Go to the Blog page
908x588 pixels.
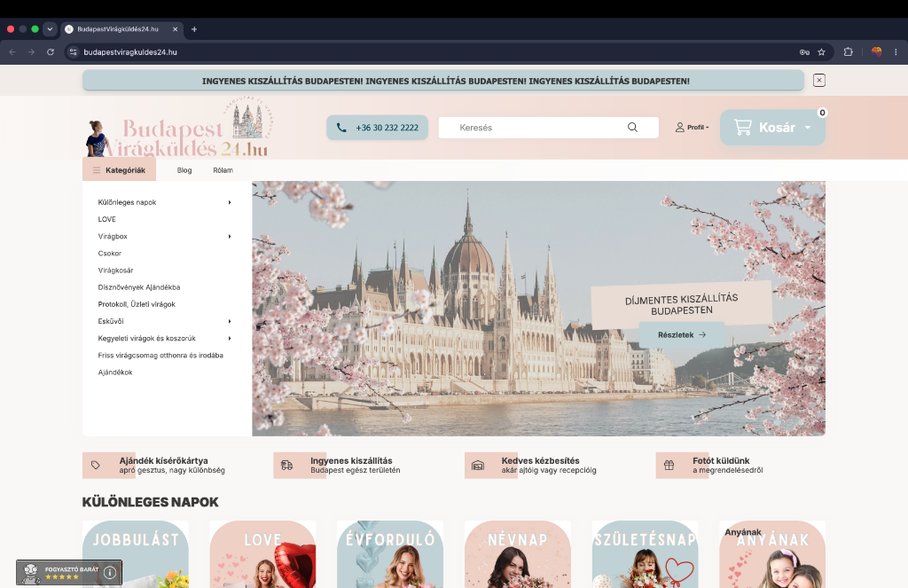point(184,170)
